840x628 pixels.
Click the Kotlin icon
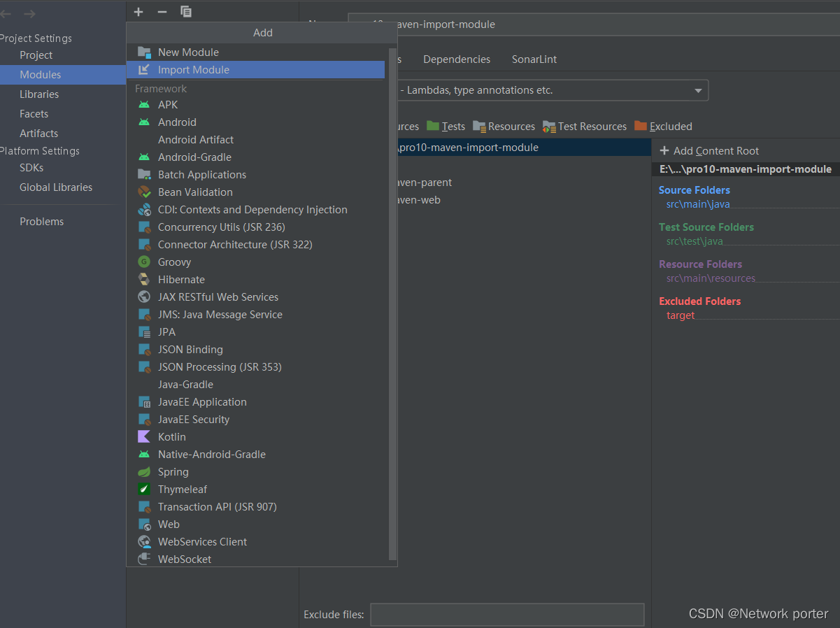144,437
